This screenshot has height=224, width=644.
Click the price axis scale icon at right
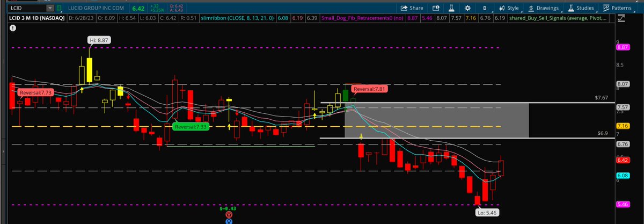pos(621,18)
